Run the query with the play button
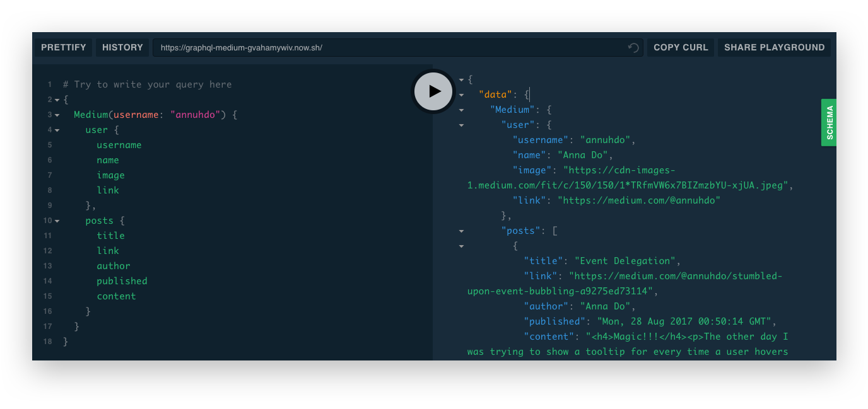This screenshot has width=868, height=409. point(433,91)
